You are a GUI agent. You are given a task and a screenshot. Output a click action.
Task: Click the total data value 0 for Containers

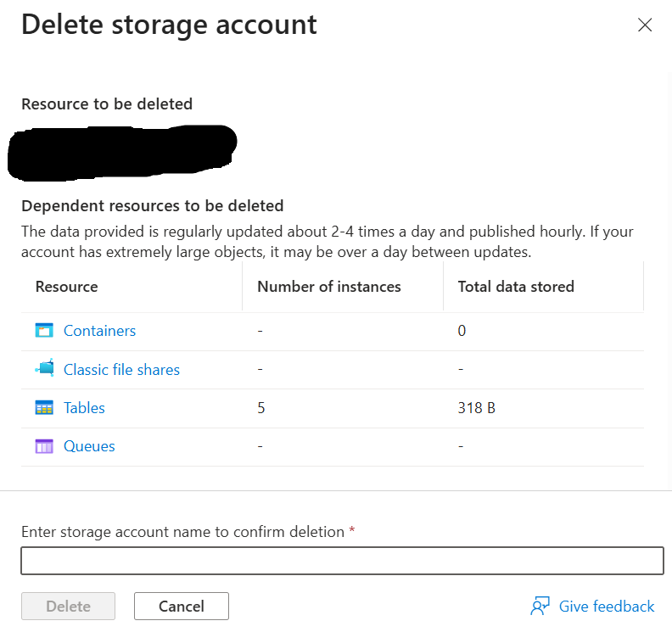coord(462,331)
